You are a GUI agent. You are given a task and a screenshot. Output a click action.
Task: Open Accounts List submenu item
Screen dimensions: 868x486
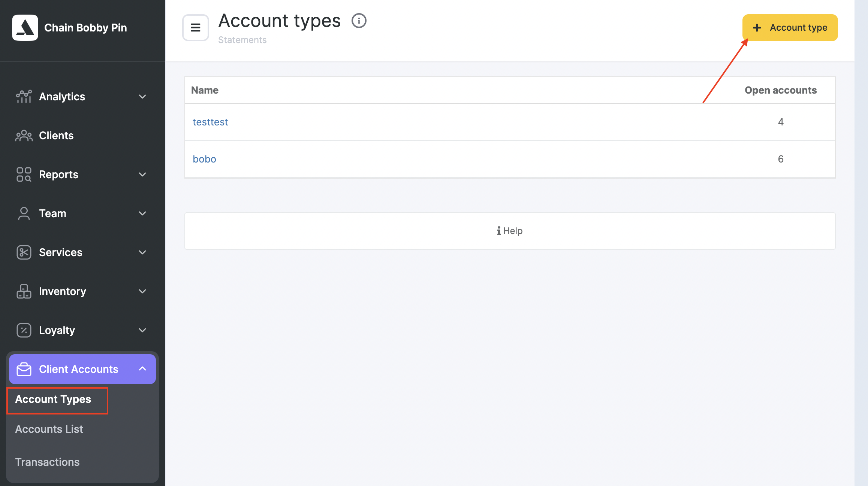[x=49, y=429]
